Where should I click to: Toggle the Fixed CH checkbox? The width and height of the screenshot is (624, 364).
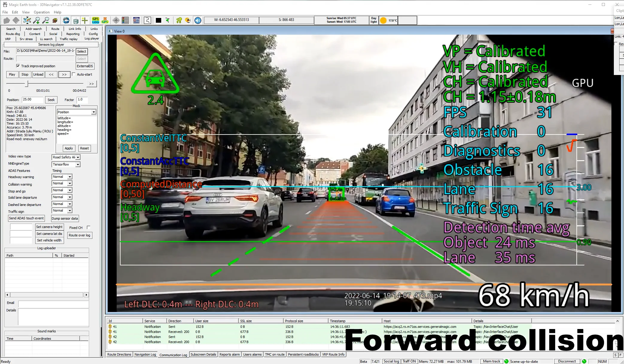coord(89,227)
